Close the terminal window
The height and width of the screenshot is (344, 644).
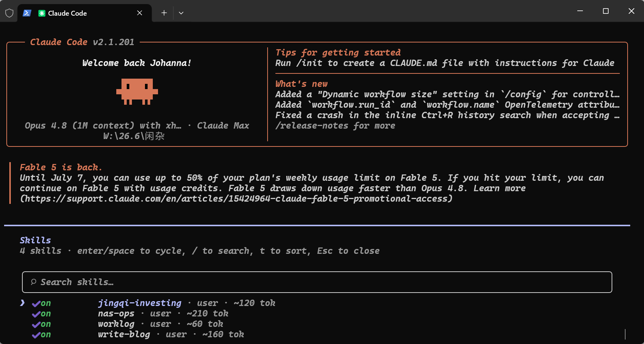(631, 11)
